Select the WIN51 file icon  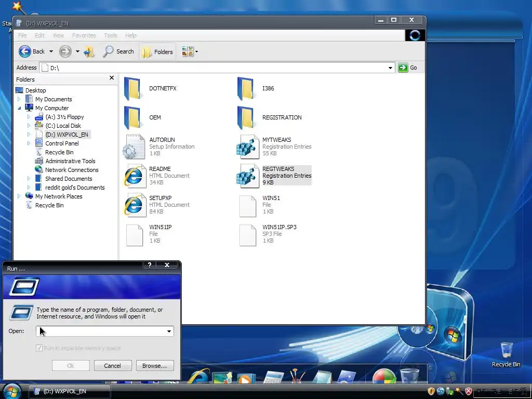pos(248,206)
